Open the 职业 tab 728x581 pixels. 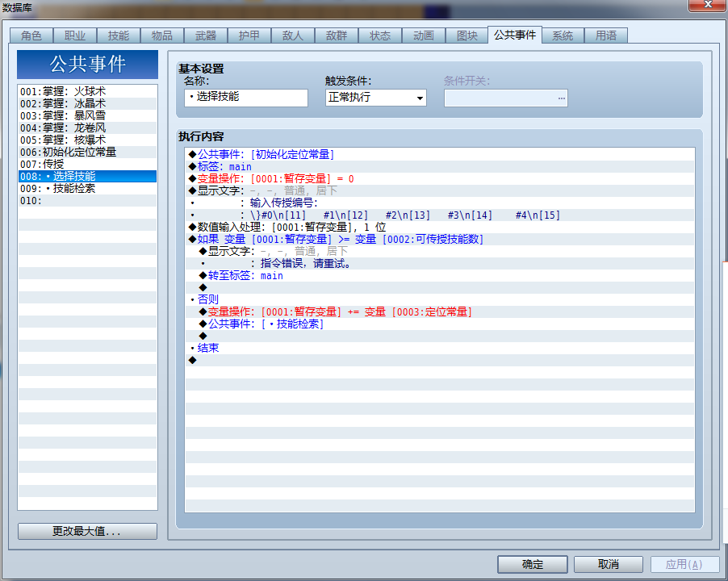pyautogui.click(x=75, y=36)
